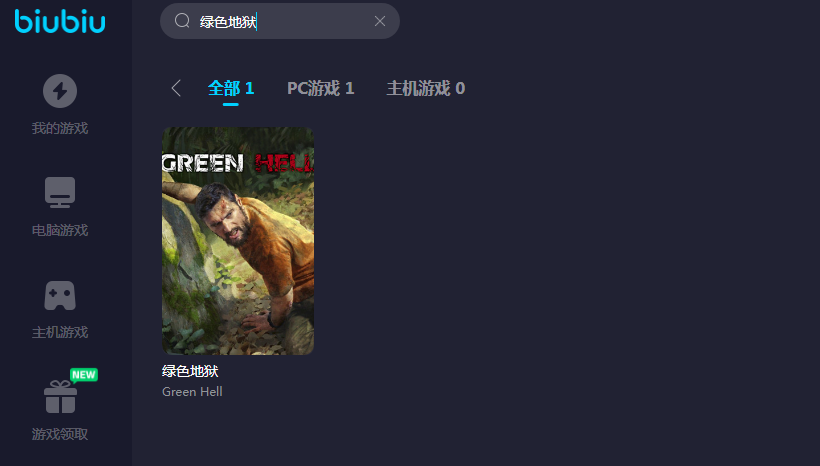
Task: Select the computer games monitor icon
Action: (60, 192)
